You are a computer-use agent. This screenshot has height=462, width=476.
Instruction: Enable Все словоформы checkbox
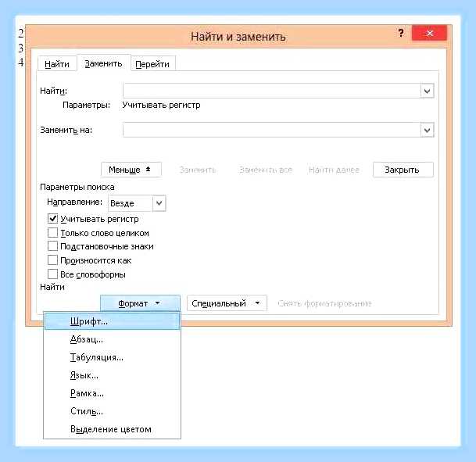tap(52, 274)
